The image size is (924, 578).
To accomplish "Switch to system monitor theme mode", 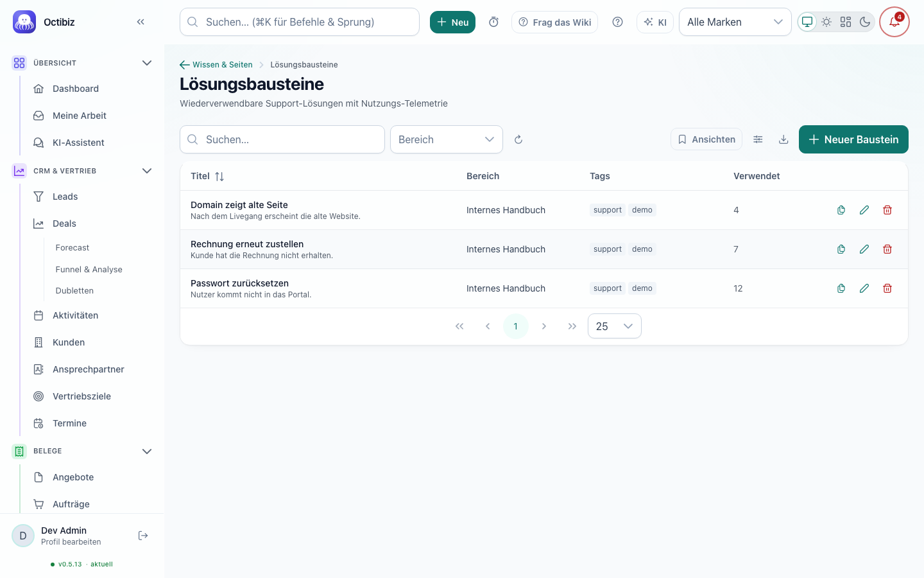I will tap(807, 22).
